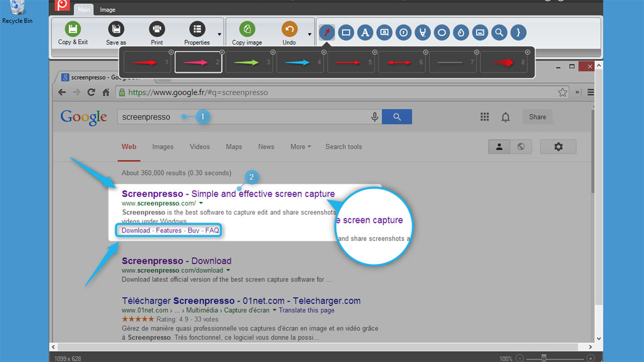Image resolution: width=644 pixels, height=362 pixels.
Task: Click the browser home icon in the capture
Action: [106, 92]
